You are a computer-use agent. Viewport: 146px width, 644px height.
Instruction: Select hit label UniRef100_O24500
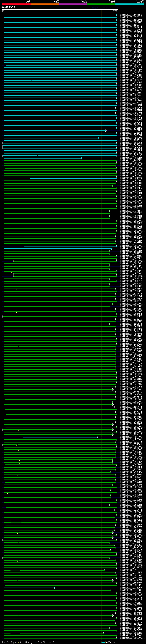[x=131, y=178]
